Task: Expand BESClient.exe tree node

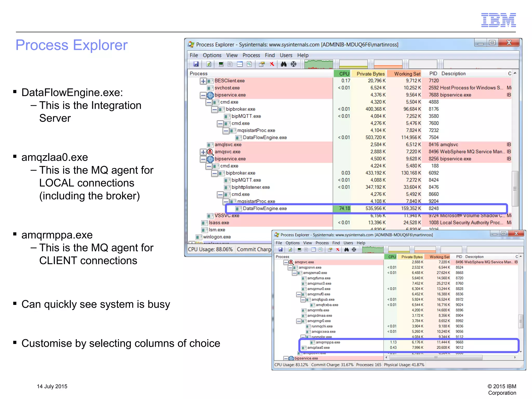Action: 203,81
